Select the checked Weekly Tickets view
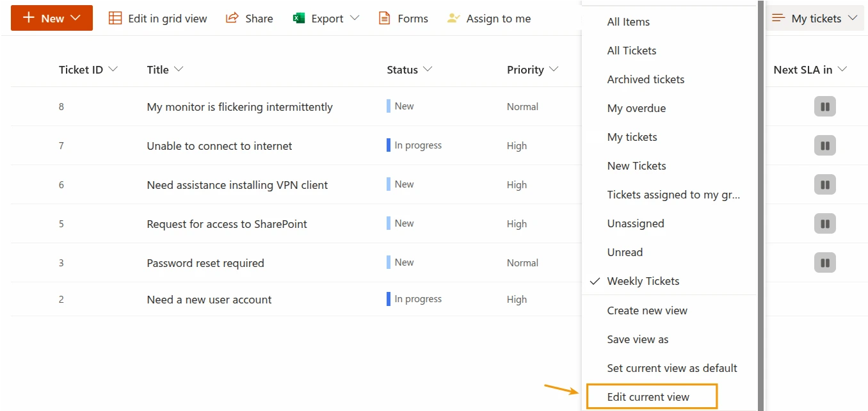This screenshot has width=868, height=411. (x=643, y=281)
